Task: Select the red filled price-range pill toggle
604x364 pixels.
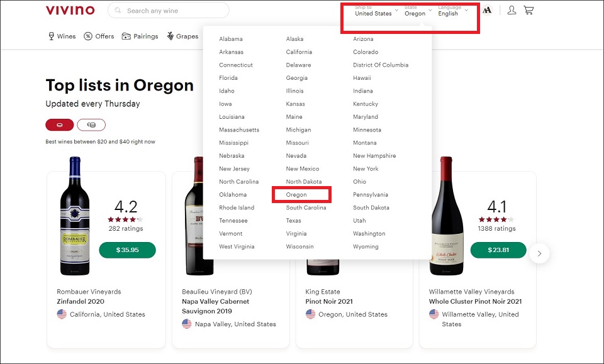Action: pos(60,124)
